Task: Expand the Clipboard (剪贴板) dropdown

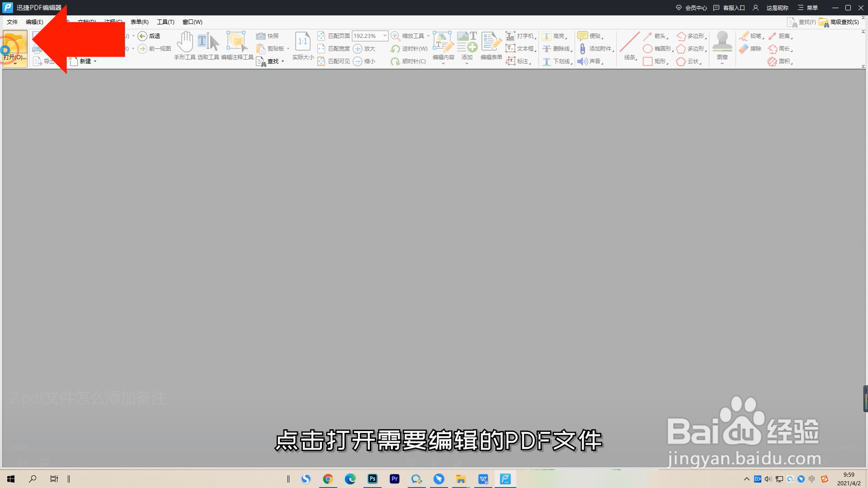Action: (288, 49)
